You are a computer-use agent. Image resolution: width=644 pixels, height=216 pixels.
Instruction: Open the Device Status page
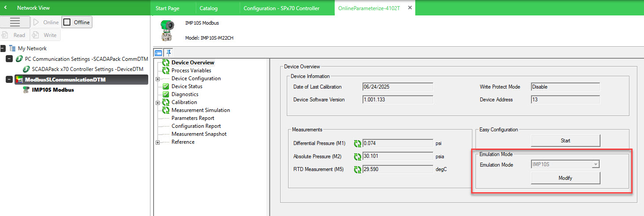point(187,86)
